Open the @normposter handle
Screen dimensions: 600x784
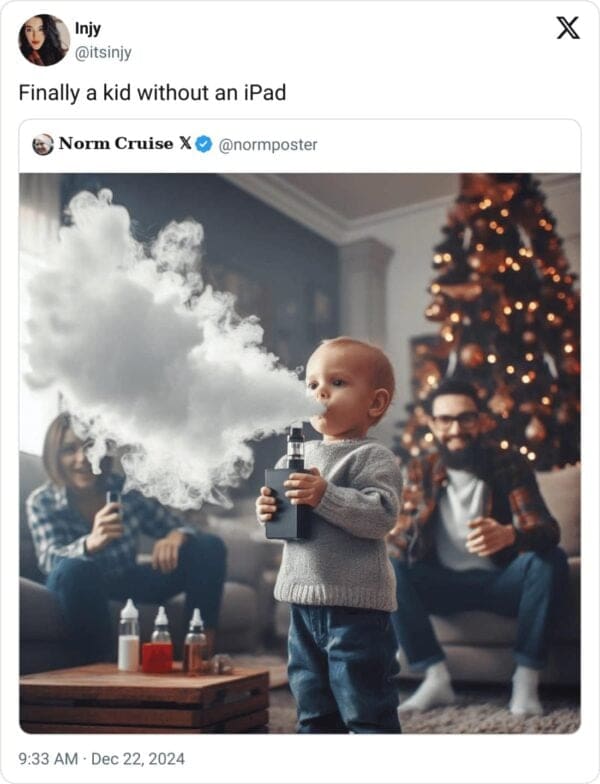268,144
